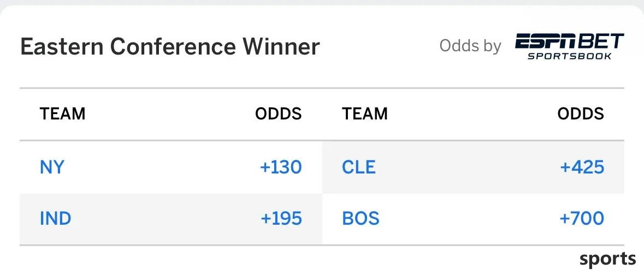Viewport: 644px width, 276px height.
Task: Click the TEAM column header above CLE
Action: pyautogui.click(x=365, y=113)
